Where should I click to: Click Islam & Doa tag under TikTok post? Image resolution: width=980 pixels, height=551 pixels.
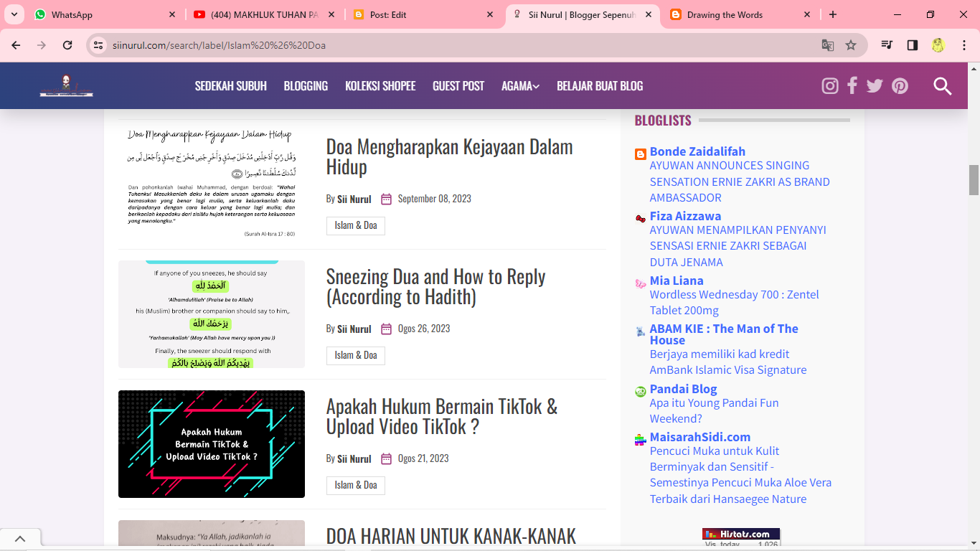click(x=356, y=486)
